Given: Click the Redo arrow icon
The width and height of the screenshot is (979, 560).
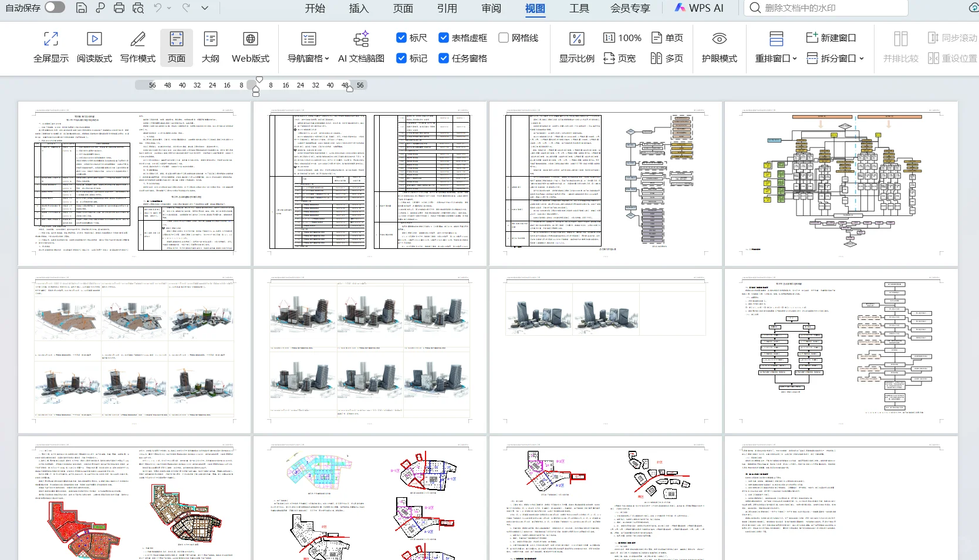Looking at the screenshot, I should (x=186, y=8).
